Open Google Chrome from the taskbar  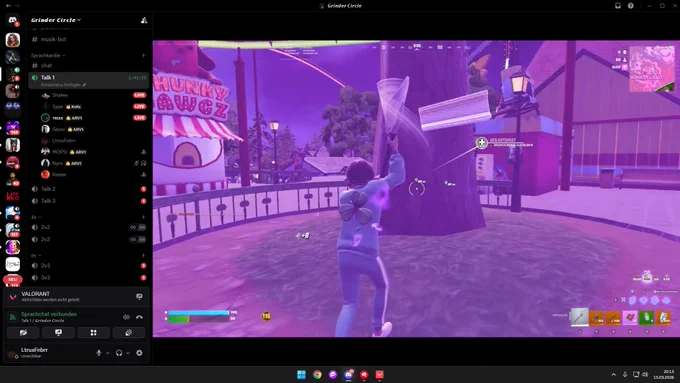point(317,375)
